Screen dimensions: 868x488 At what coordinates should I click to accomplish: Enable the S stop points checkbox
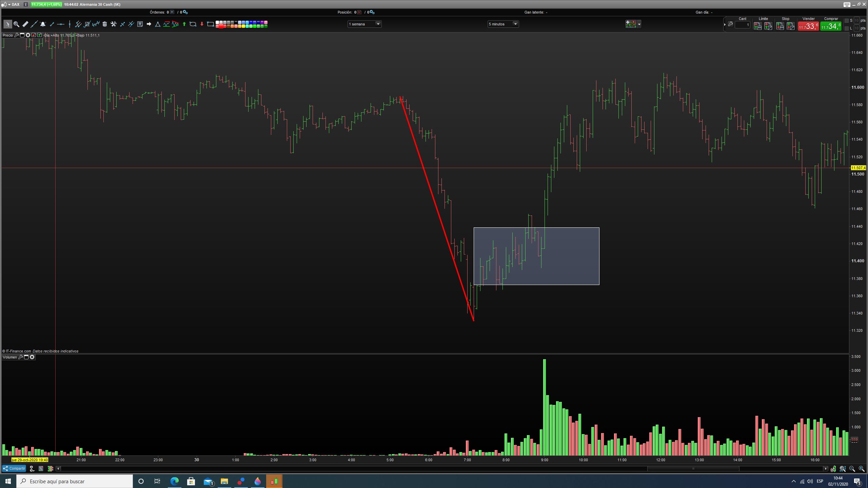coord(846,21)
